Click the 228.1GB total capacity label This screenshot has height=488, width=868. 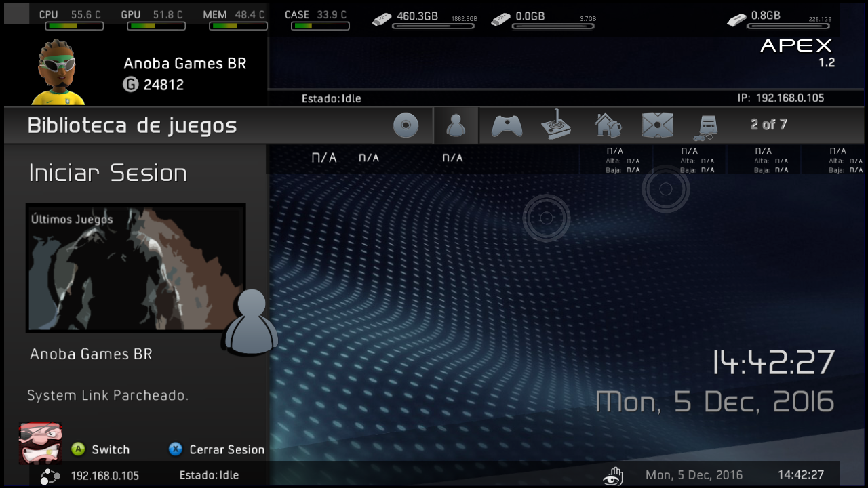(x=821, y=19)
